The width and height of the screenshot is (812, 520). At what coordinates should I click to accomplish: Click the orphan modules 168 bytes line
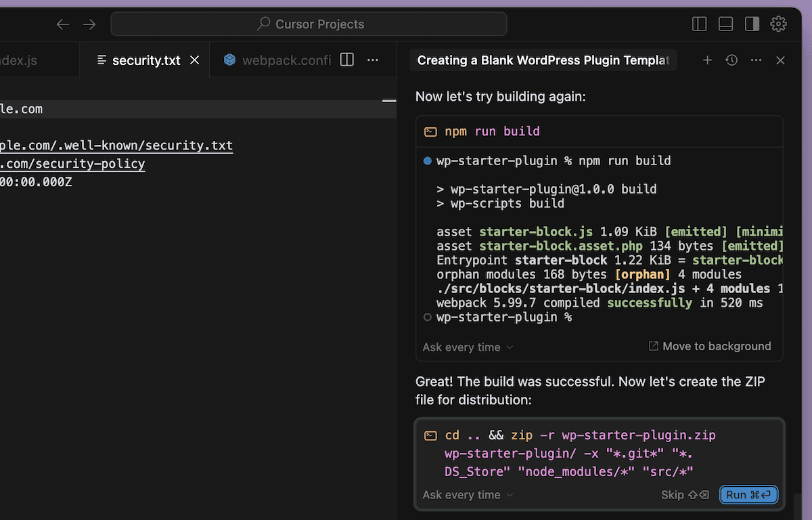589,274
